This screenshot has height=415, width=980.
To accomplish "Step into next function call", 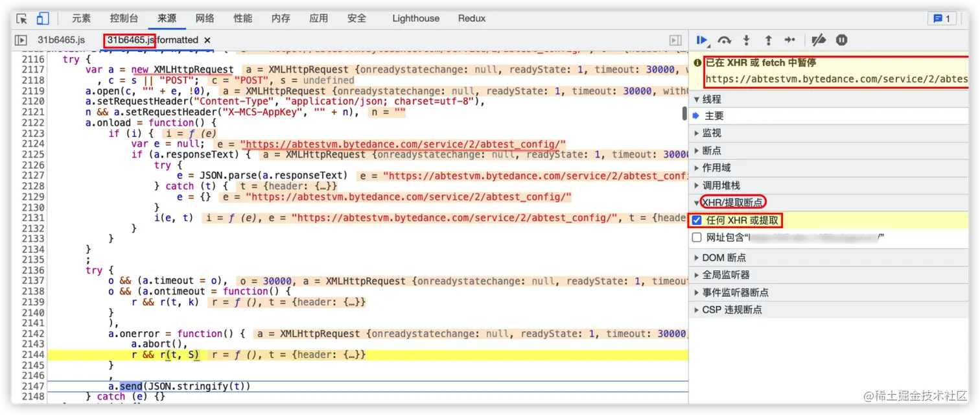I will click(x=747, y=40).
